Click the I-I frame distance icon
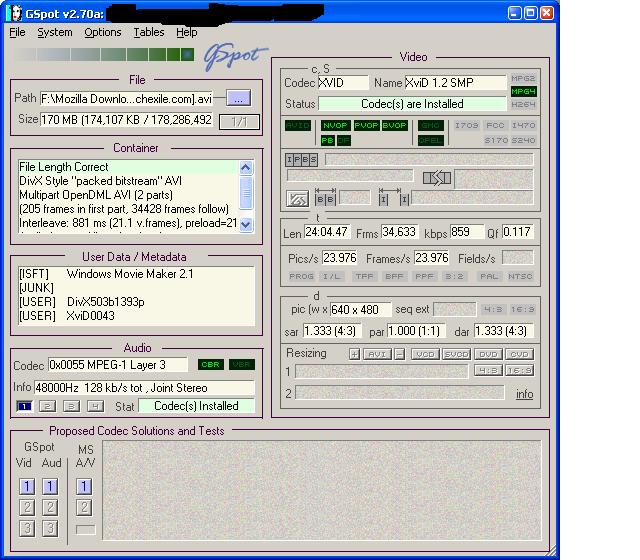640x560 pixels. [x=393, y=197]
